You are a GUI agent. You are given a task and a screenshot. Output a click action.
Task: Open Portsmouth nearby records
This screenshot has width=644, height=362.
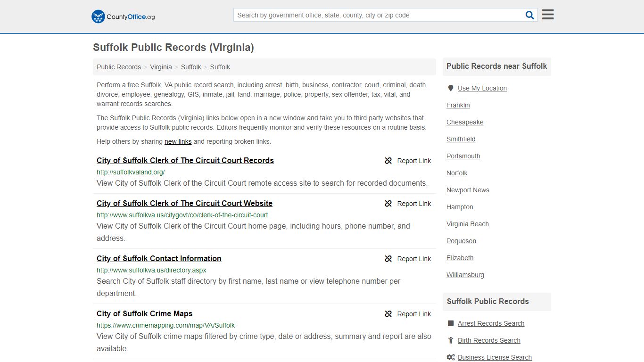(463, 156)
